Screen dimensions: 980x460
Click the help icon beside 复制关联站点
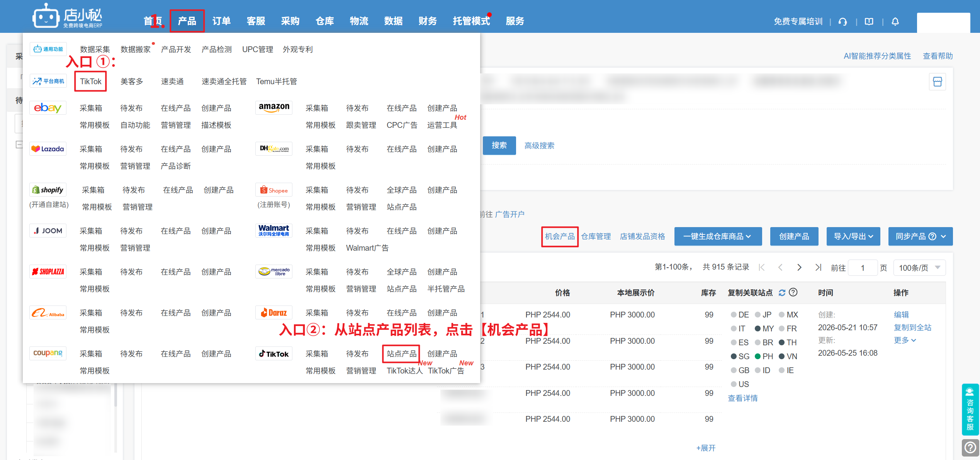point(793,292)
